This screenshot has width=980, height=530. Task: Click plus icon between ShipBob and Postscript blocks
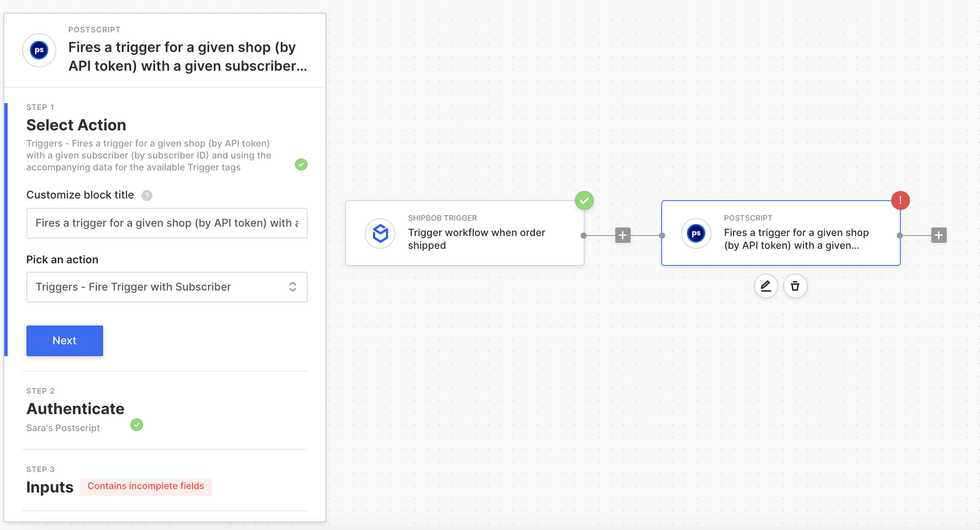click(x=623, y=235)
